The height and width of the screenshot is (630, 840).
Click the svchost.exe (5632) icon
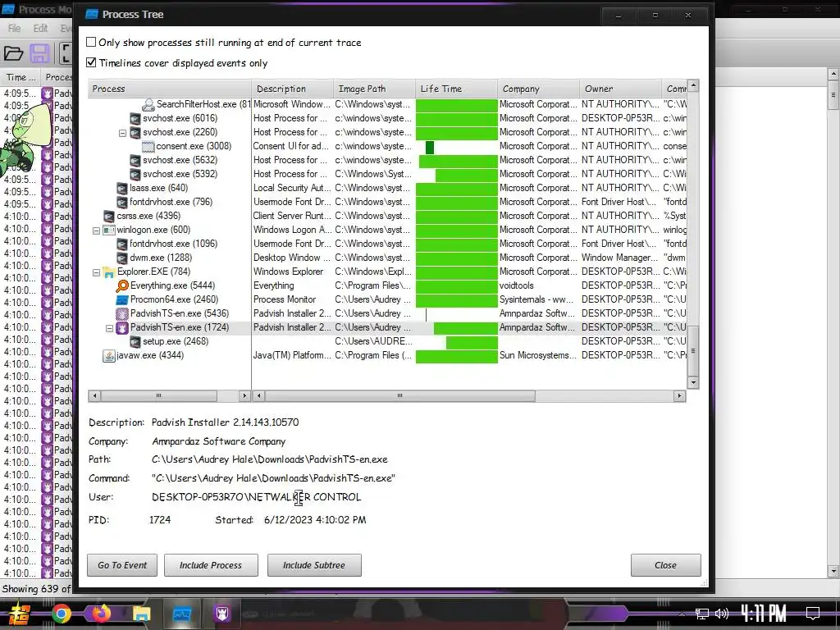click(x=135, y=160)
